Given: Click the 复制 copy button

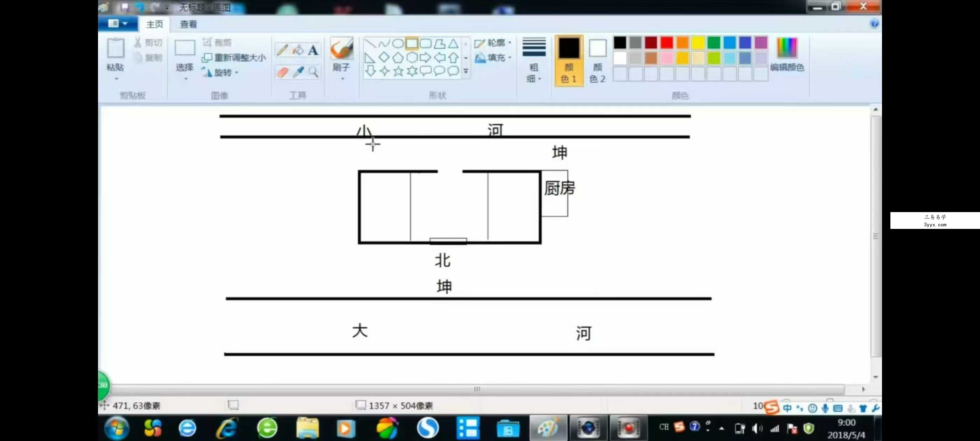Looking at the screenshot, I should [148, 58].
